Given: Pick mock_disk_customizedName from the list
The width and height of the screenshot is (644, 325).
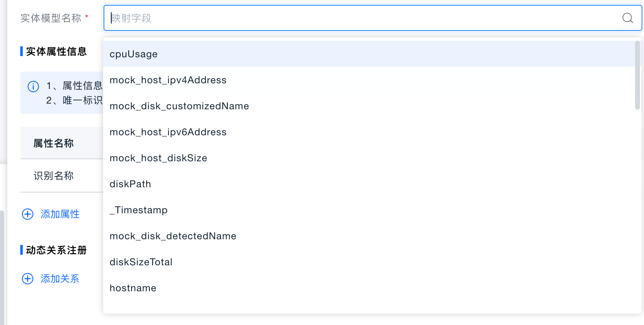Looking at the screenshot, I should tap(179, 106).
